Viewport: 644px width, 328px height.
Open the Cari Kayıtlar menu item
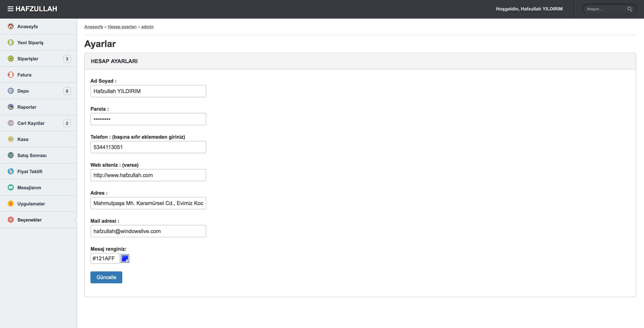pyautogui.click(x=31, y=123)
